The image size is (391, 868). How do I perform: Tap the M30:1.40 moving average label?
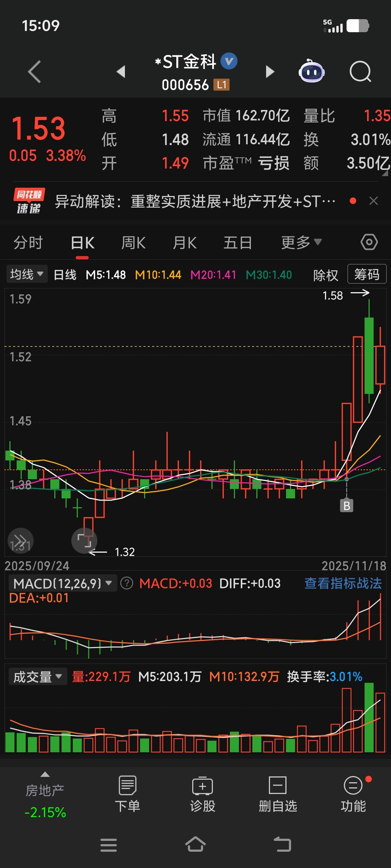(269, 275)
